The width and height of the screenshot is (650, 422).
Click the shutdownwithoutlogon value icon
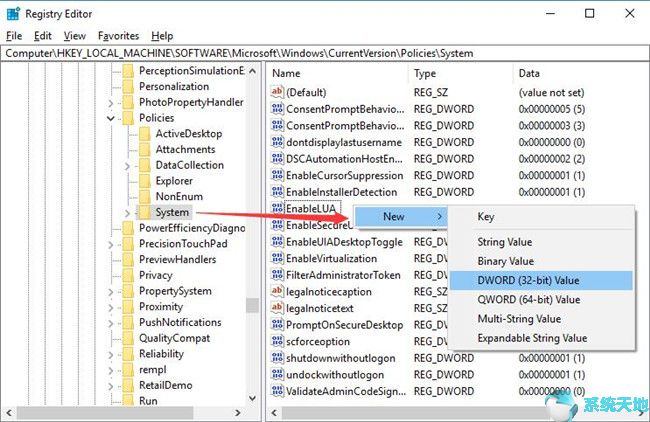[277, 359]
